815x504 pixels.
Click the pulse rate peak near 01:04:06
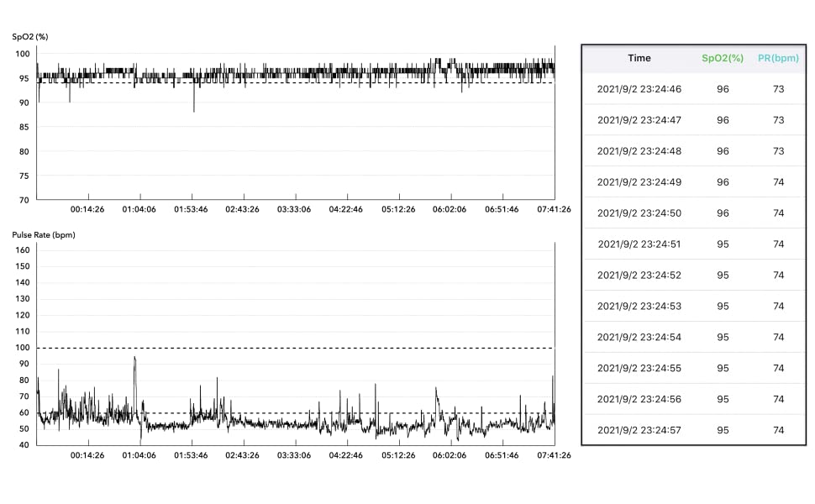pyautogui.click(x=134, y=359)
